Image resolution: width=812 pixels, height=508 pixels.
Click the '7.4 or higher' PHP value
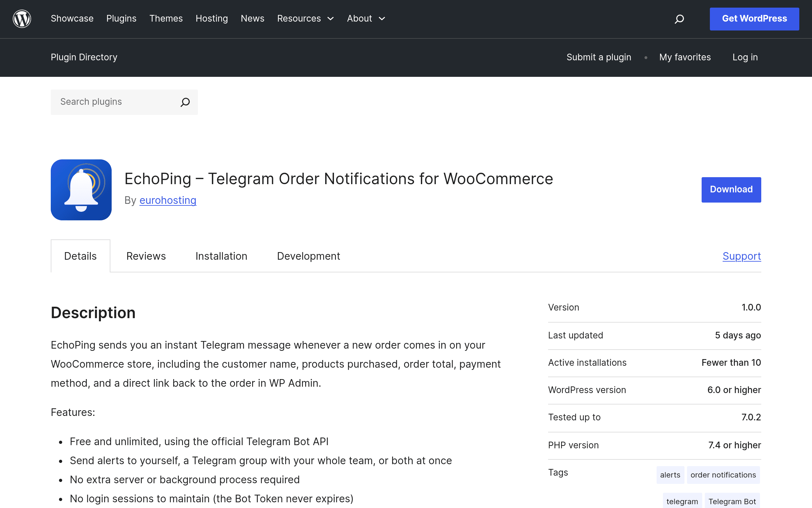(735, 445)
